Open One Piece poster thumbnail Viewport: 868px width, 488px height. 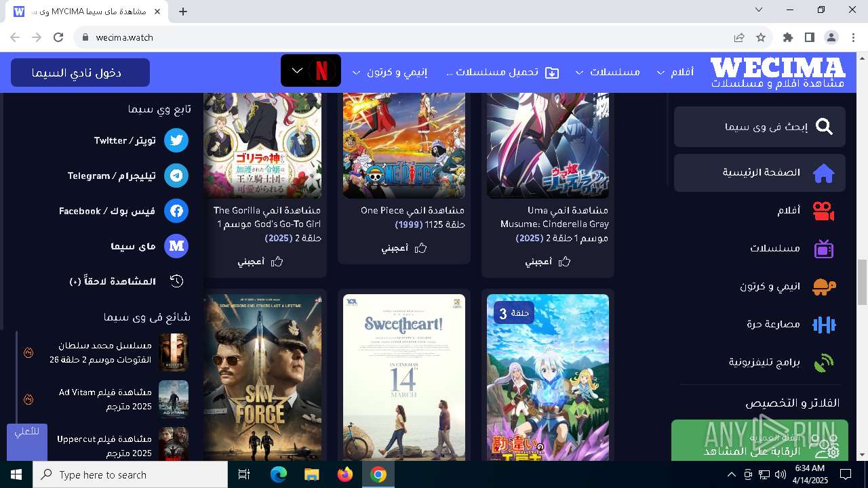[404, 146]
